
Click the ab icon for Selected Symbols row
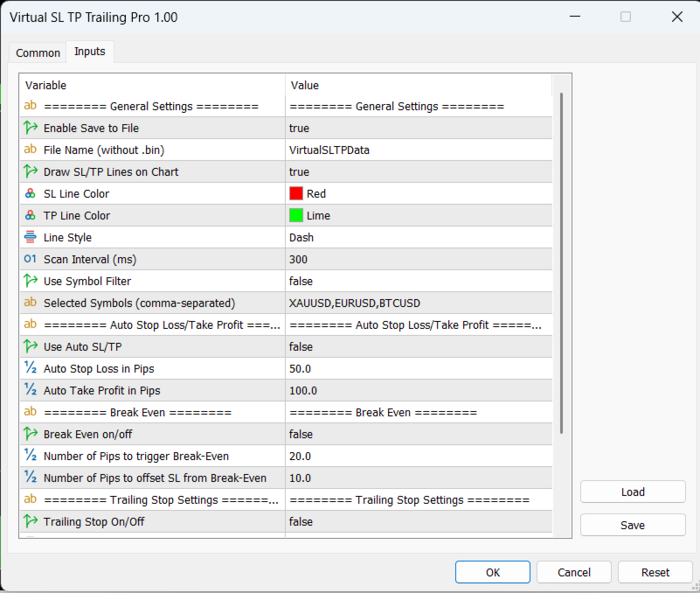[x=31, y=303]
